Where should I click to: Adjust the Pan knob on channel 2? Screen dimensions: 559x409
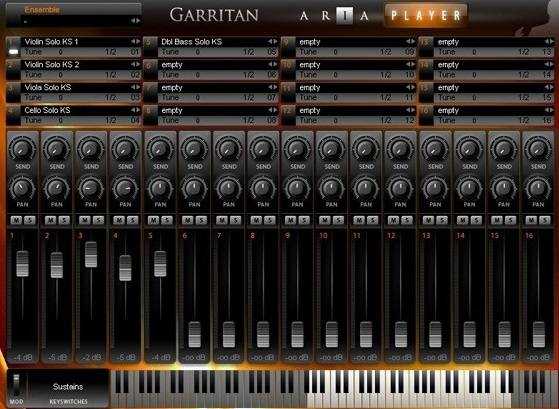56,188
